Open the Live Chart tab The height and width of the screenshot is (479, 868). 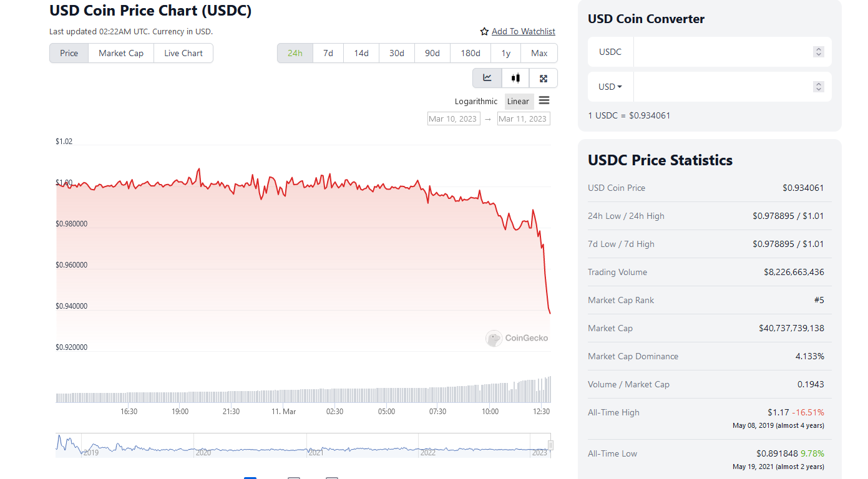(183, 53)
